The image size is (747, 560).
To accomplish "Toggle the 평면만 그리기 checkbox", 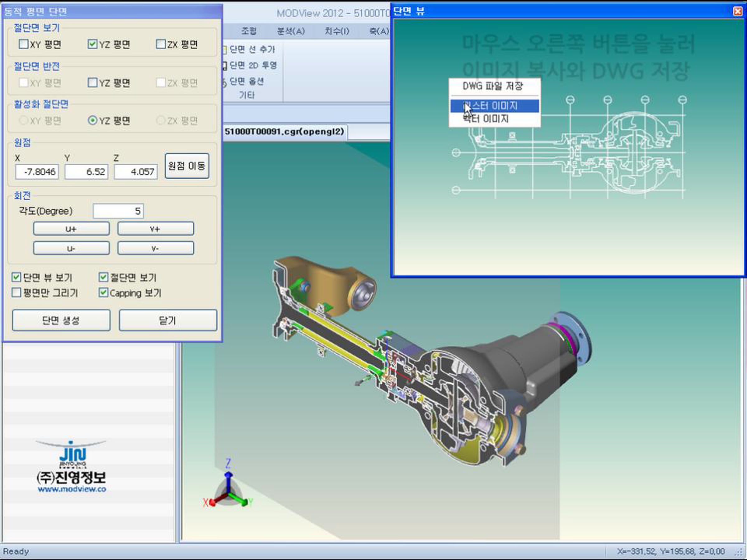I will [x=16, y=292].
